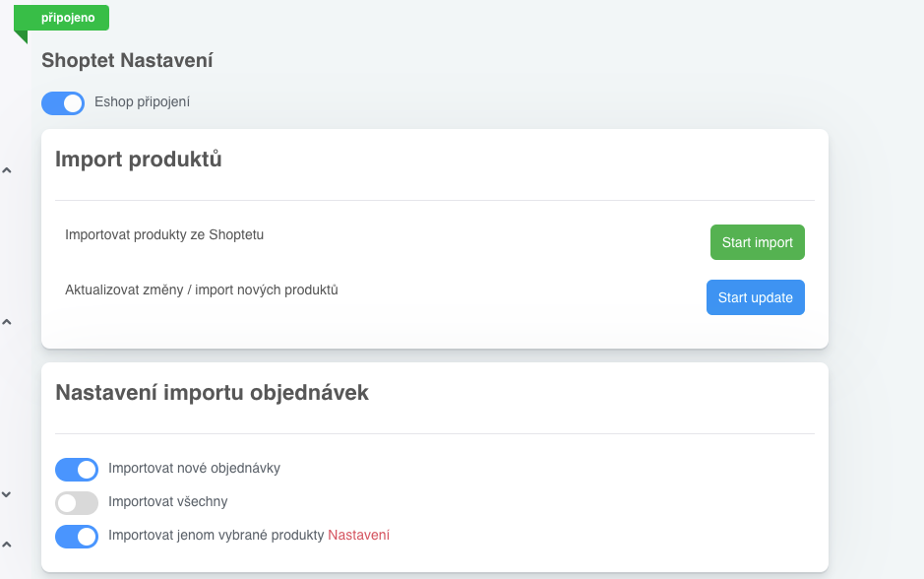Open the red Nastavení link

coord(358,536)
